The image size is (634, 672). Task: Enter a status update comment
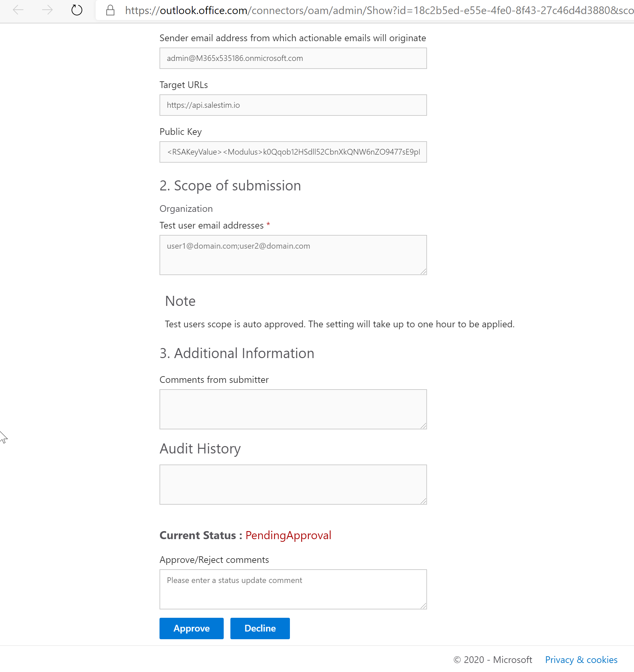pos(293,589)
